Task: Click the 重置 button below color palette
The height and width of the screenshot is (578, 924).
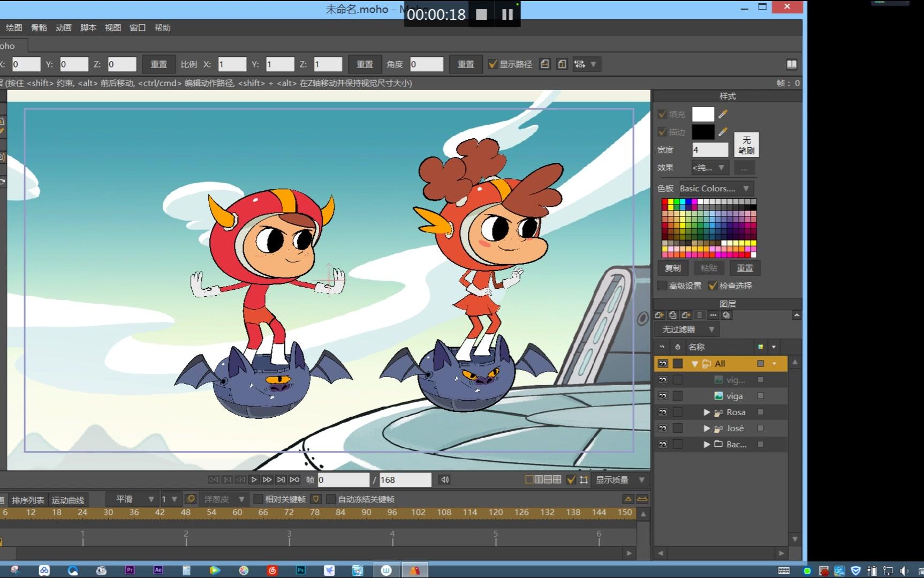Action: (745, 268)
